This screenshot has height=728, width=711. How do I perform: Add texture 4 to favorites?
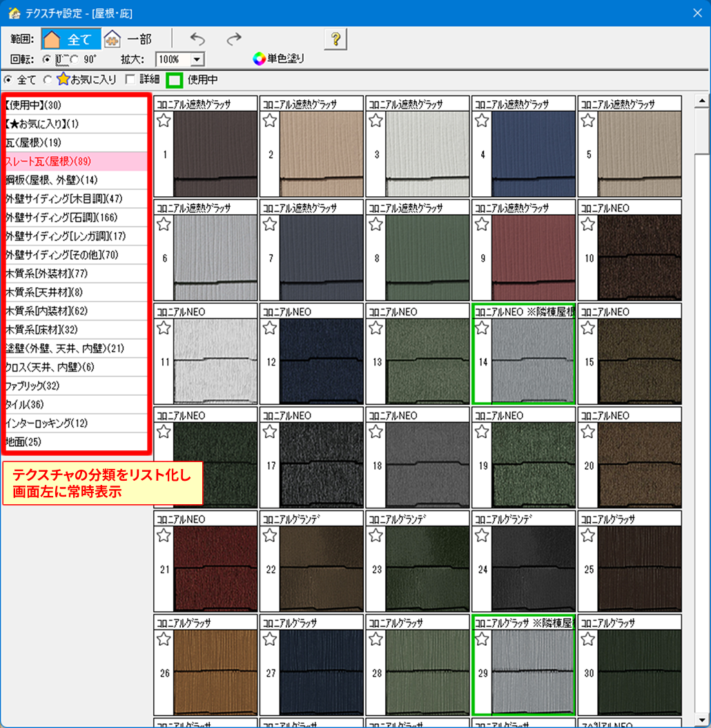[x=482, y=121]
